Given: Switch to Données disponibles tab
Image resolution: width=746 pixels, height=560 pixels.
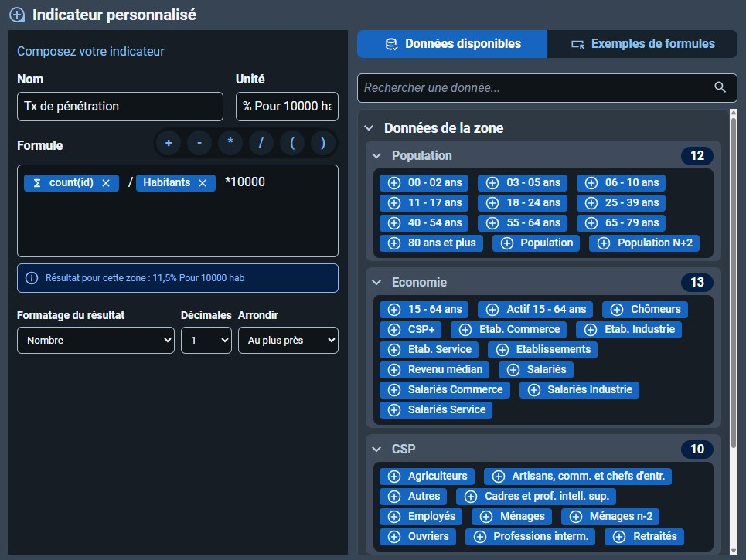Looking at the screenshot, I should (452, 44).
